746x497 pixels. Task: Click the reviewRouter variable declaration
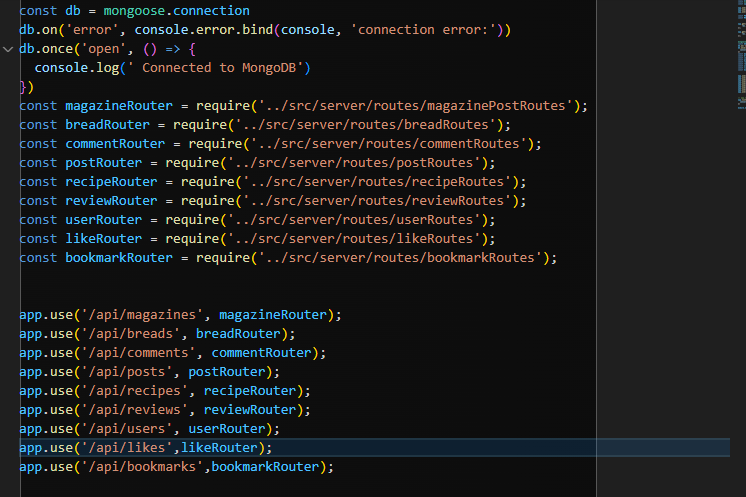click(111, 201)
